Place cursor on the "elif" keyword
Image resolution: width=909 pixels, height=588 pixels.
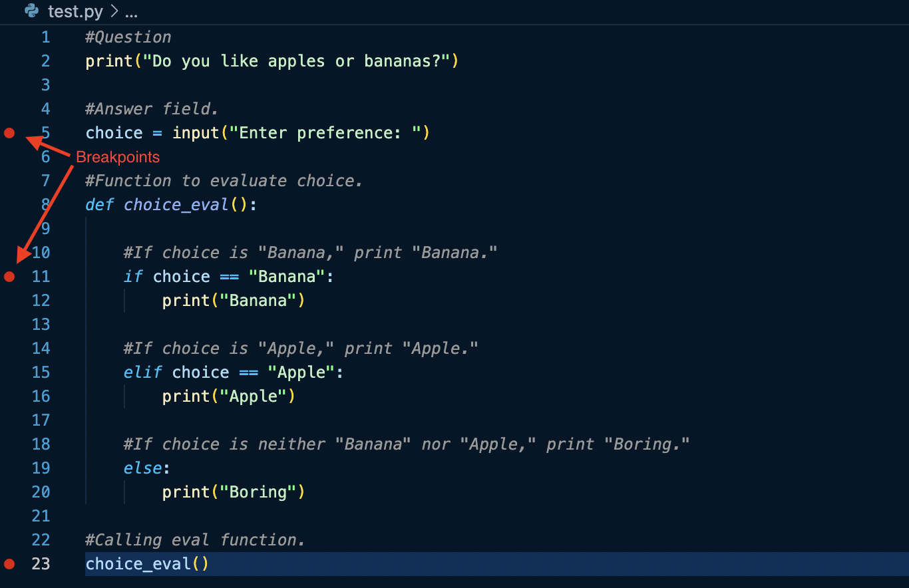pyautogui.click(x=142, y=372)
